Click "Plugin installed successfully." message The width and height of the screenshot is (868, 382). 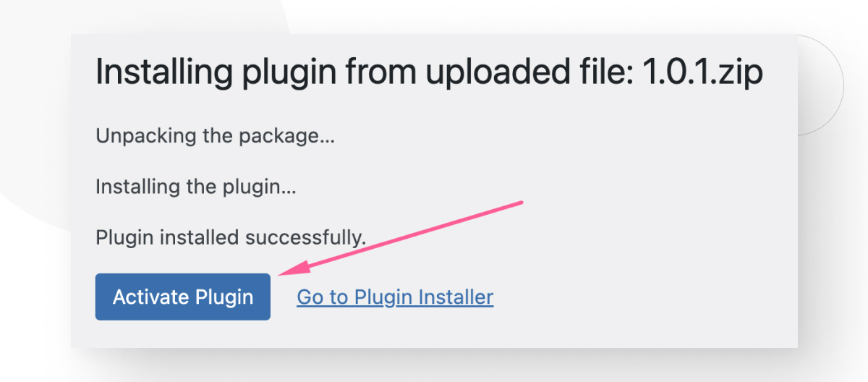pos(231,237)
